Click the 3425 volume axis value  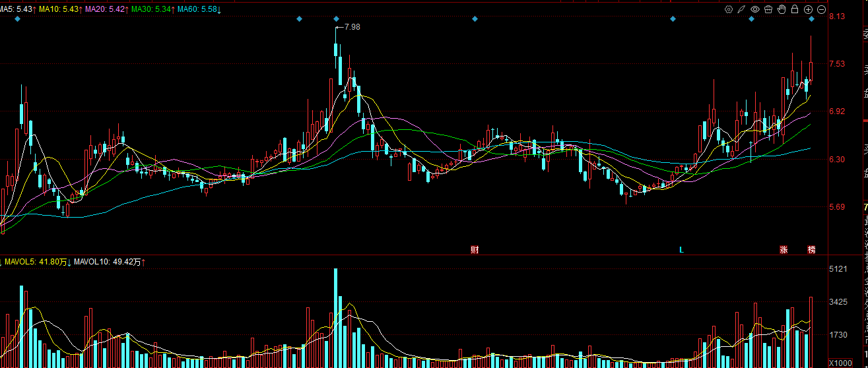click(838, 302)
